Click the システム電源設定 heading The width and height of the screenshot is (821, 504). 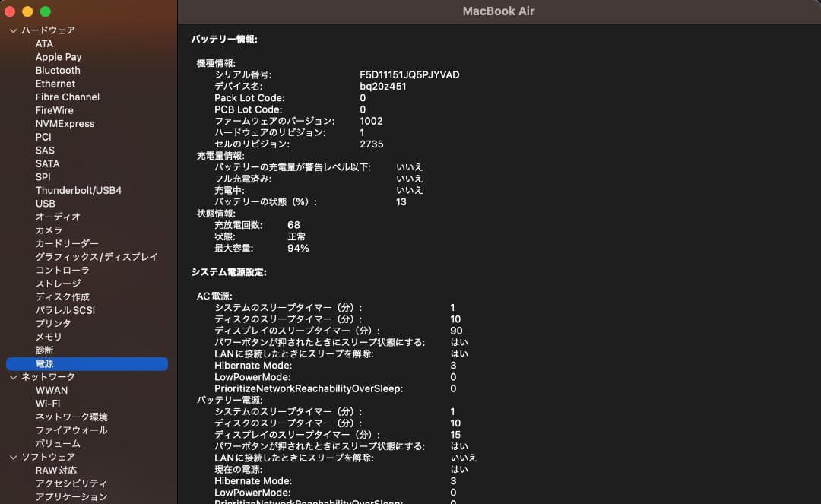229,272
